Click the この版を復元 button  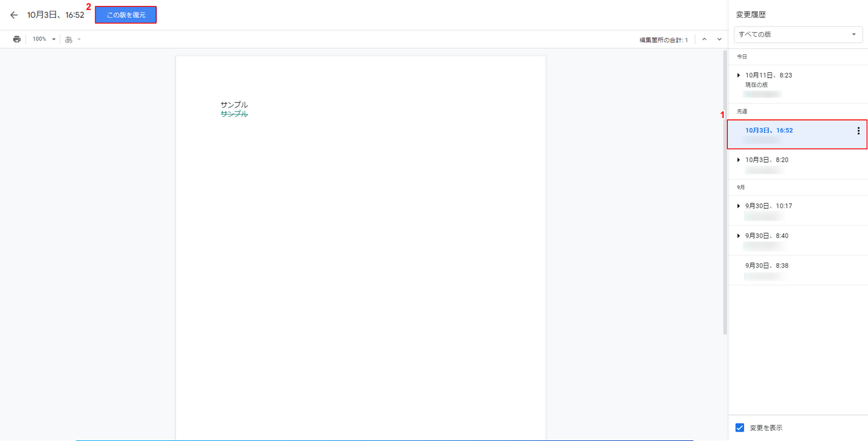click(x=126, y=15)
